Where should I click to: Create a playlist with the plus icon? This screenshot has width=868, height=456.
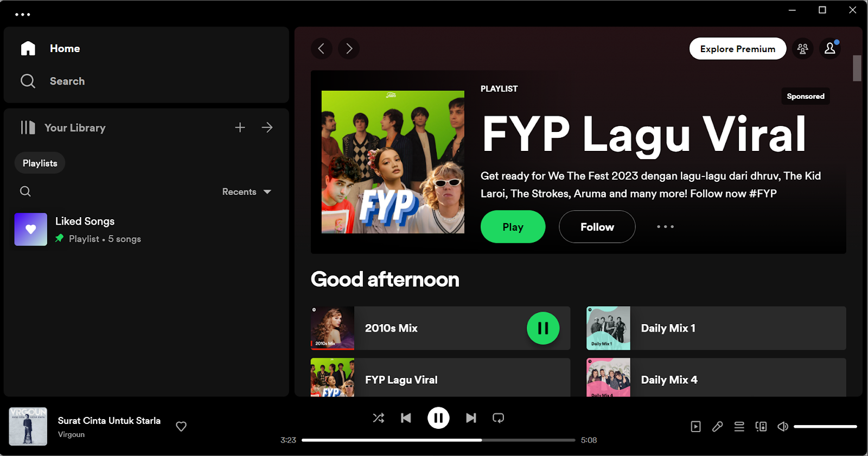coord(240,128)
